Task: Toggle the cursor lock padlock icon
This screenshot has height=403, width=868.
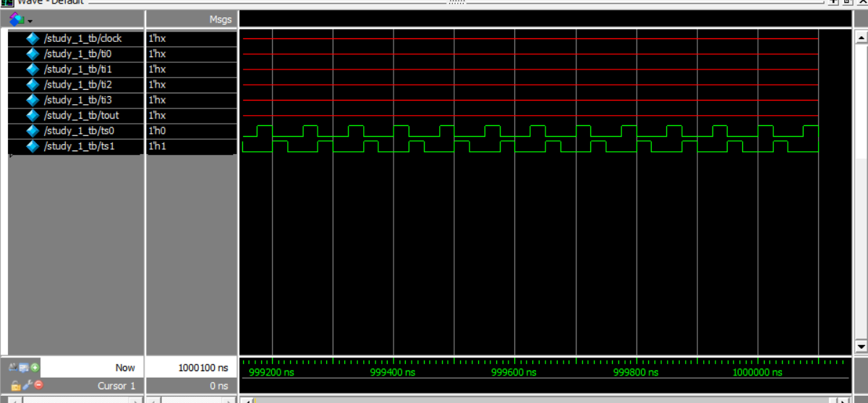Action: (x=16, y=386)
